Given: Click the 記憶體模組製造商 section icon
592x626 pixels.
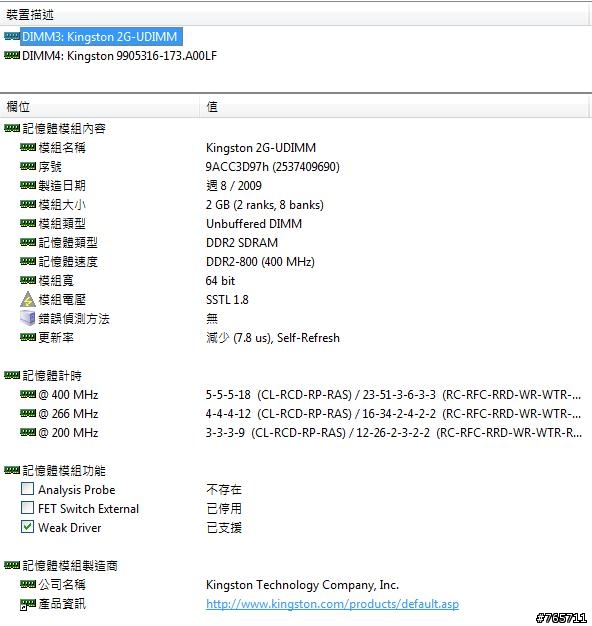Looking at the screenshot, I should [x=12, y=565].
